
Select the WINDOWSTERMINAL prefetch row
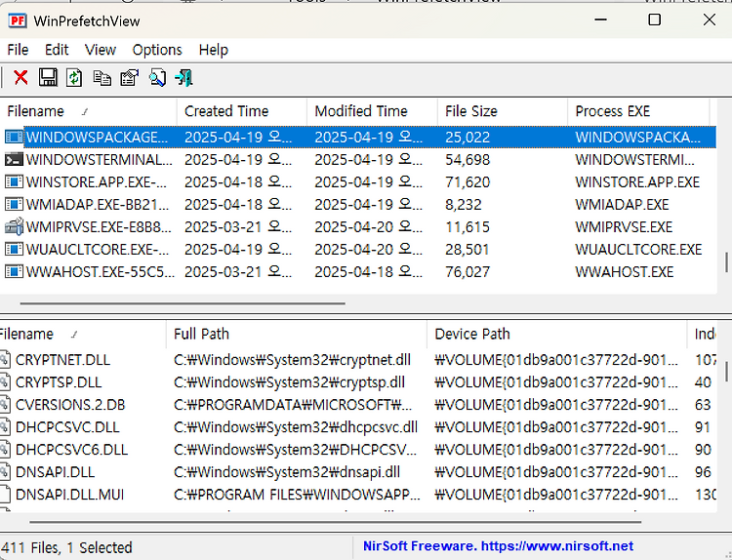click(359, 160)
